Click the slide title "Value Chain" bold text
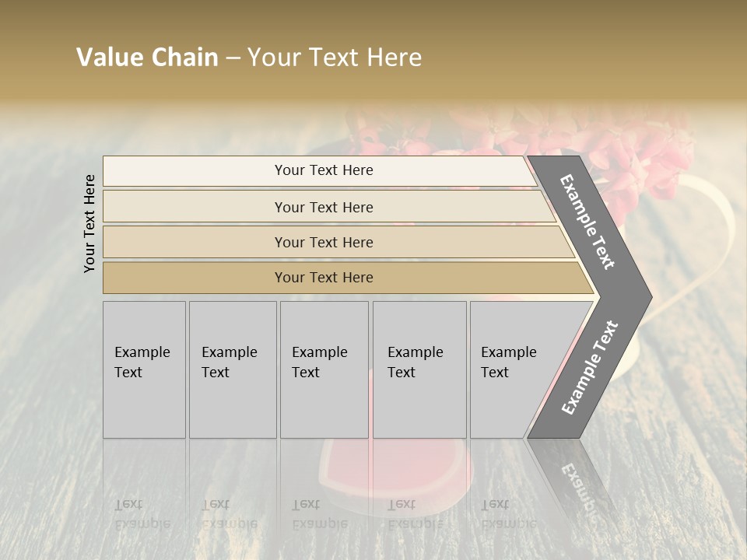747x560 pixels. click(147, 58)
